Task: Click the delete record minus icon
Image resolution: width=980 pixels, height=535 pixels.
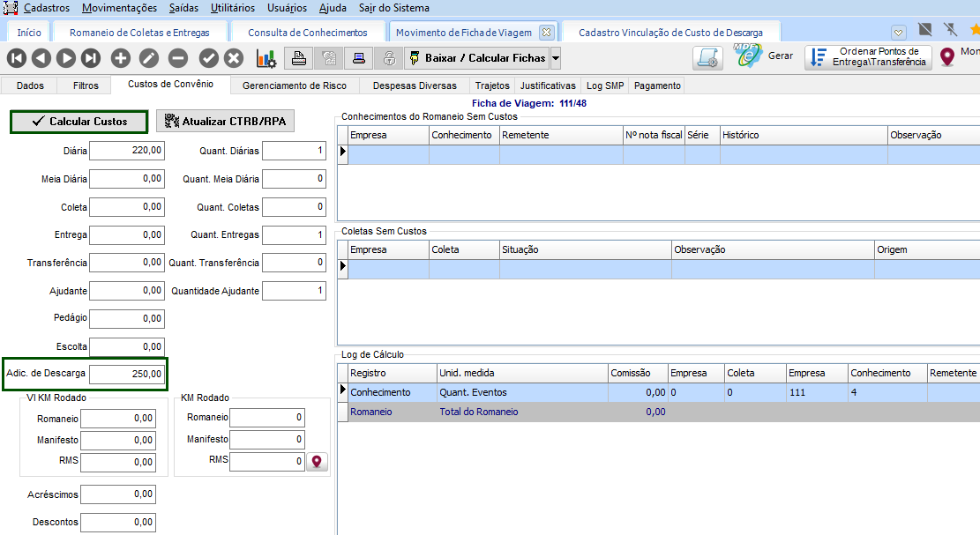Action: pyautogui.click(x=177, y=58)
